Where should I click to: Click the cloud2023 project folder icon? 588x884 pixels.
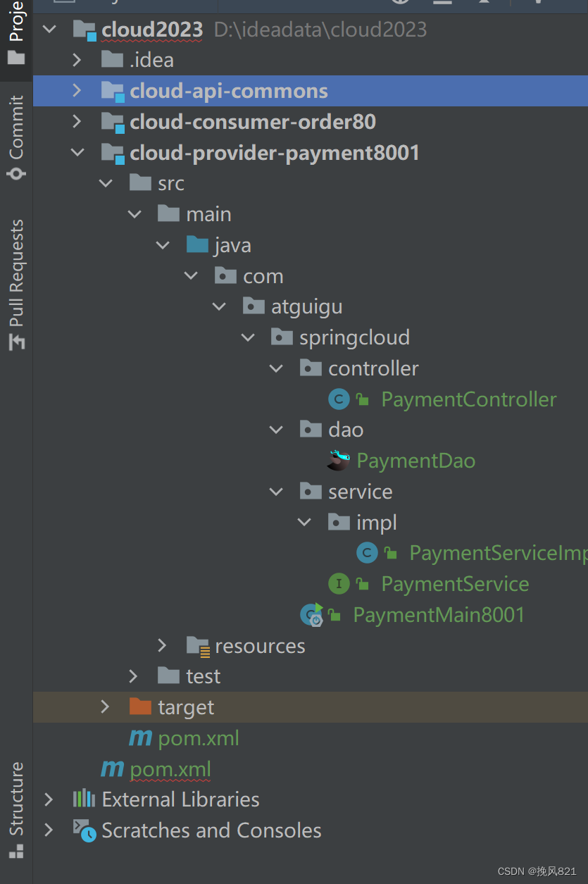[84, 29]
